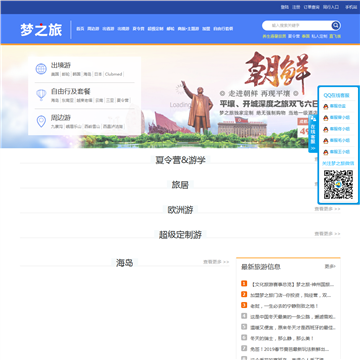
Task: Open 超级定制 in the navigation bar
Action: point(155,29)
